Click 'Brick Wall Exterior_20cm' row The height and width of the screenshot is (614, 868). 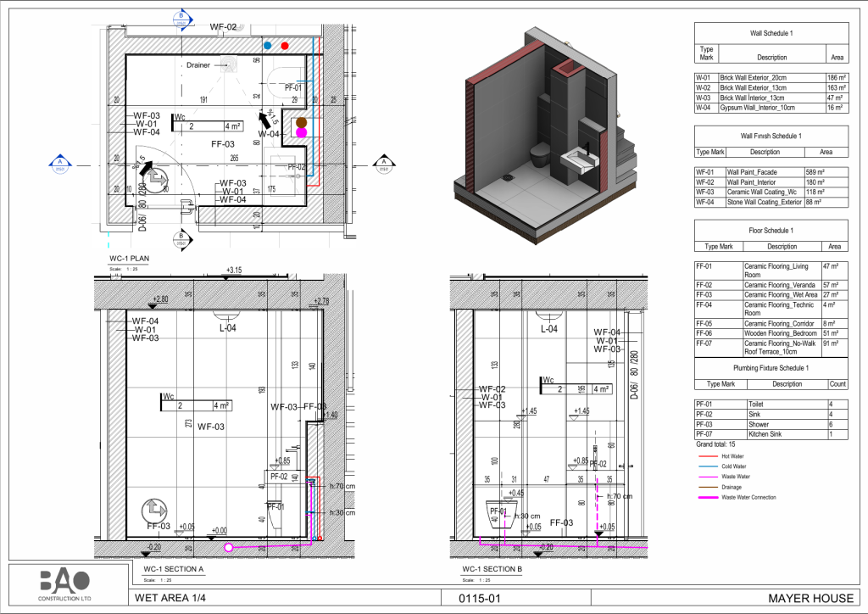pos(771,77)
